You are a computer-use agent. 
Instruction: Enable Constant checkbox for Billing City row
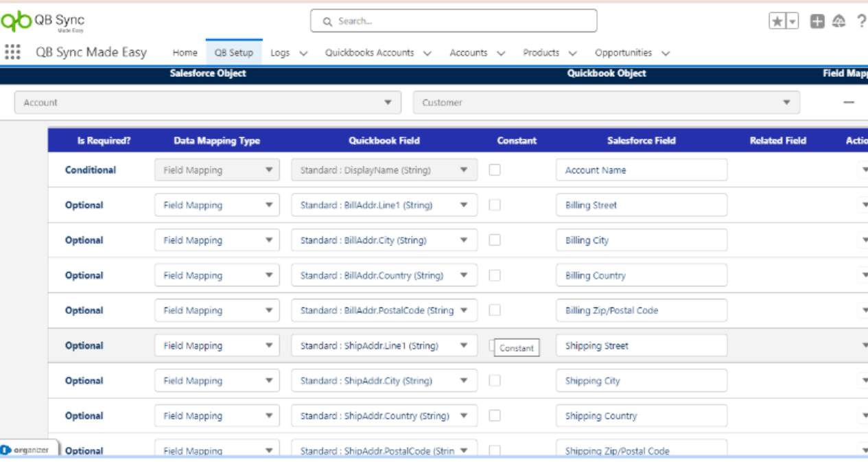[x=495, y=240]
